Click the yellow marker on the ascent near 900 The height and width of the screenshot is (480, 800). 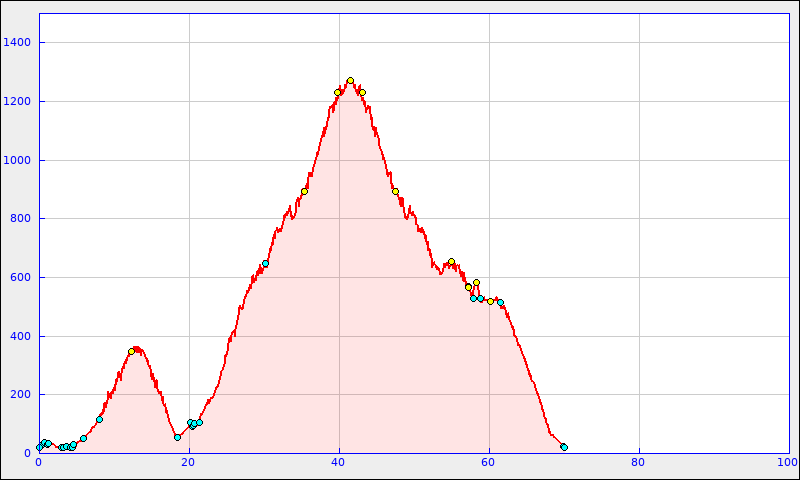[304, 191]
